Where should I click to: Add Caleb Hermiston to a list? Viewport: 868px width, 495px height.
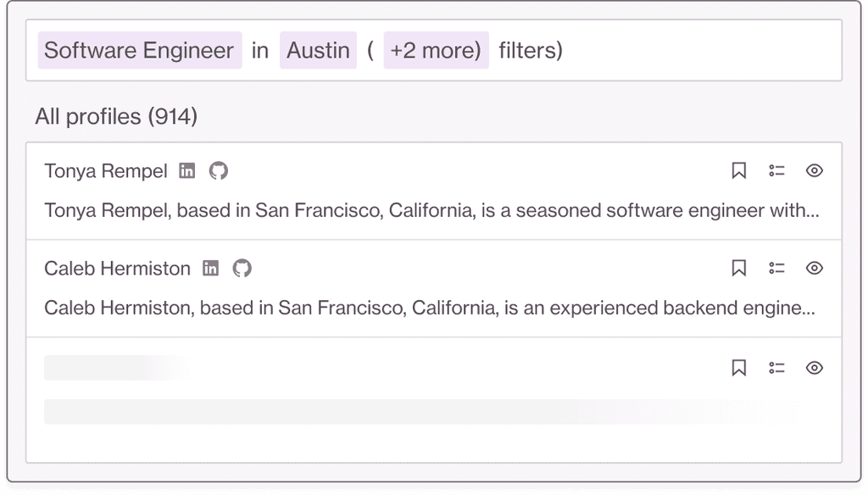[776, 269]
